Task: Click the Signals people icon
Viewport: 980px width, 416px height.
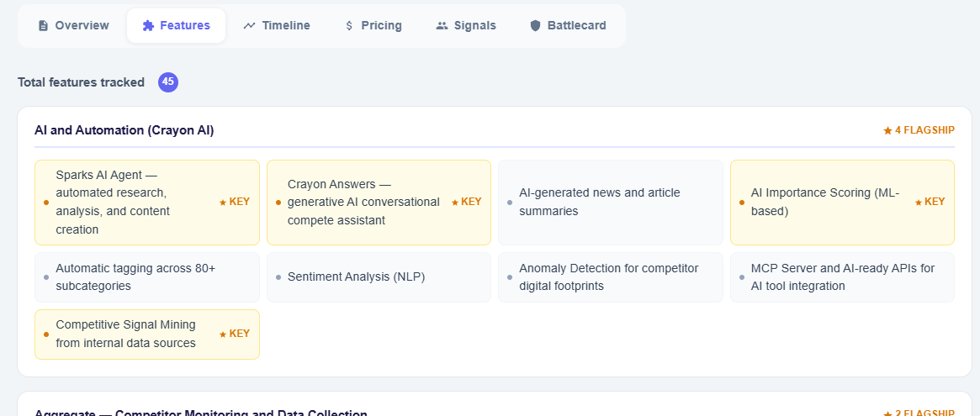Action: click(x=442, y=25)
